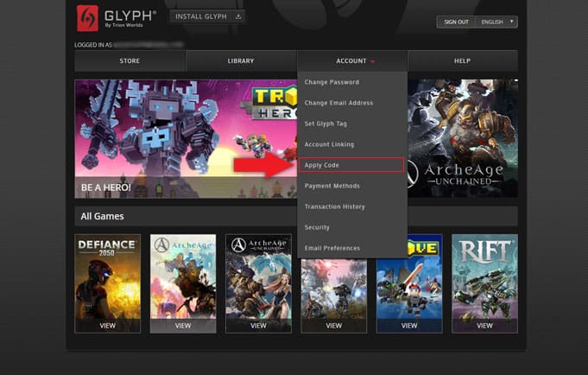Go to the Store tab

(x=130, y=61)
